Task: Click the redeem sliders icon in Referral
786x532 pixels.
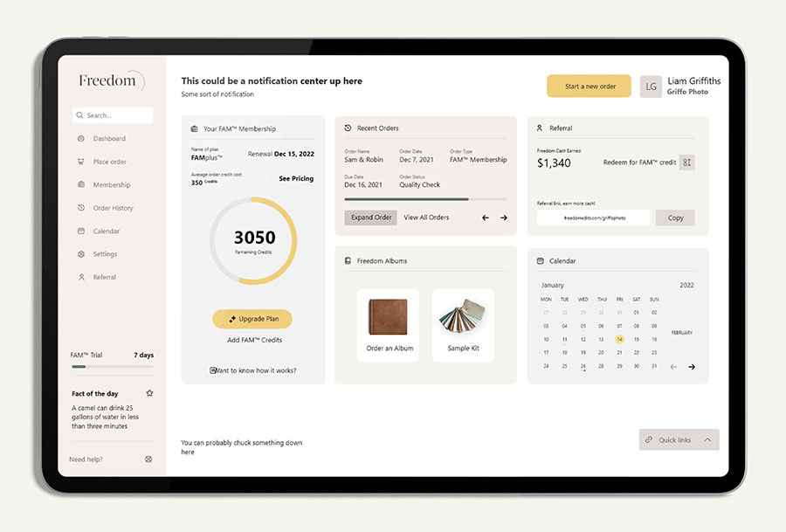Action: (687, 162)
